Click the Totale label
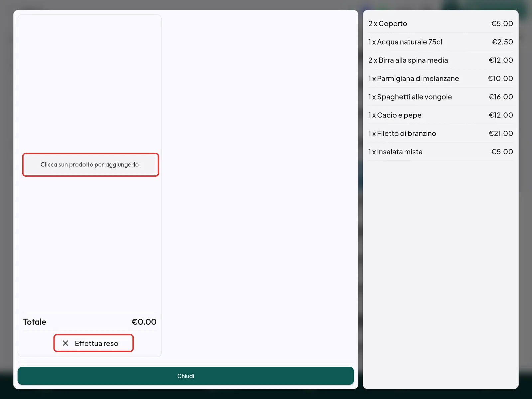This screenshot has width=532, height=399. point(35,322)
